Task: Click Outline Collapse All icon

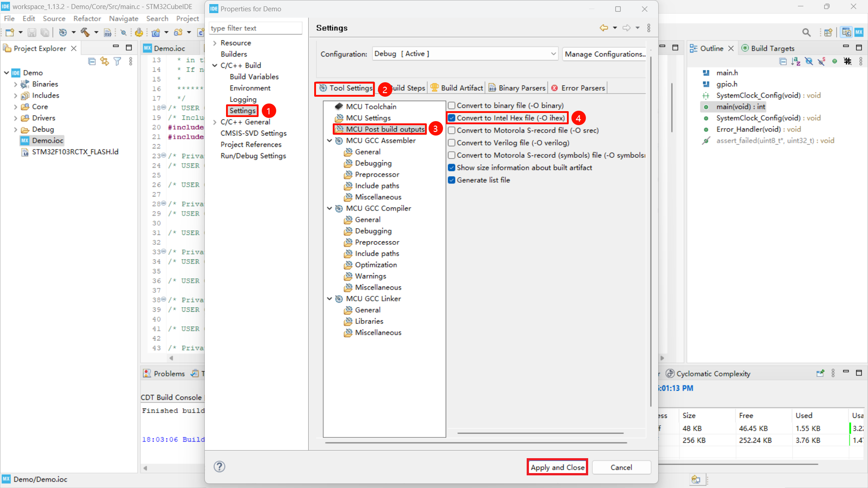Action: [783, 61]
